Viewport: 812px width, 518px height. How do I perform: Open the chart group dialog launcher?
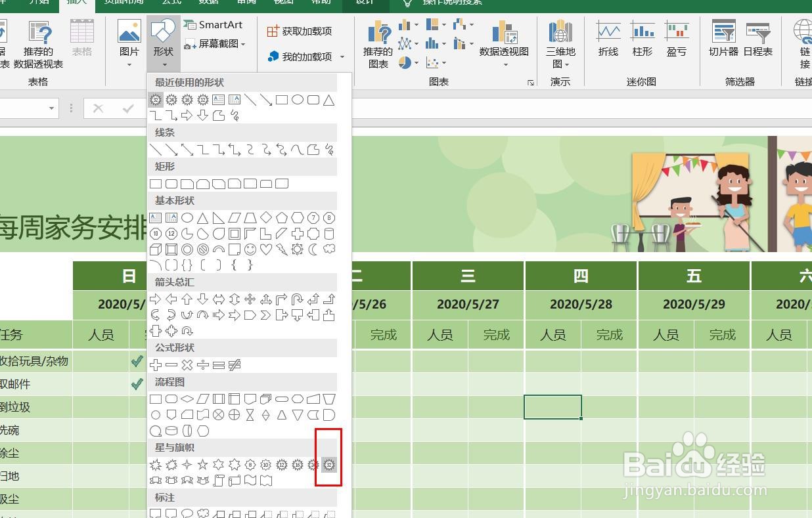coord(530,83)
